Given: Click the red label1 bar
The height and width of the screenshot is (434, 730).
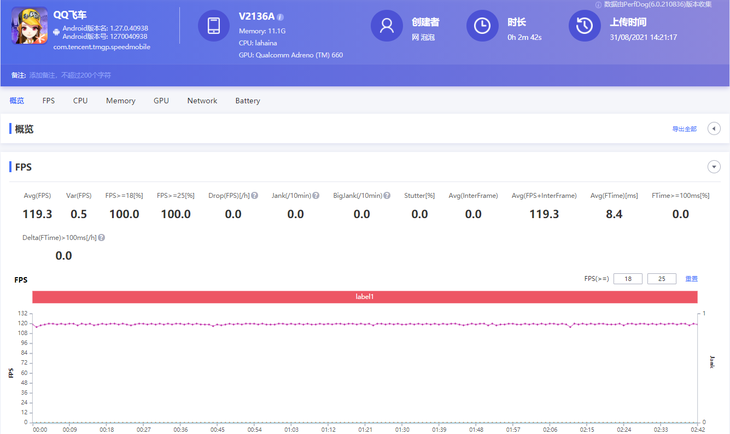Looking at the screenshot, I should point(364,297).
